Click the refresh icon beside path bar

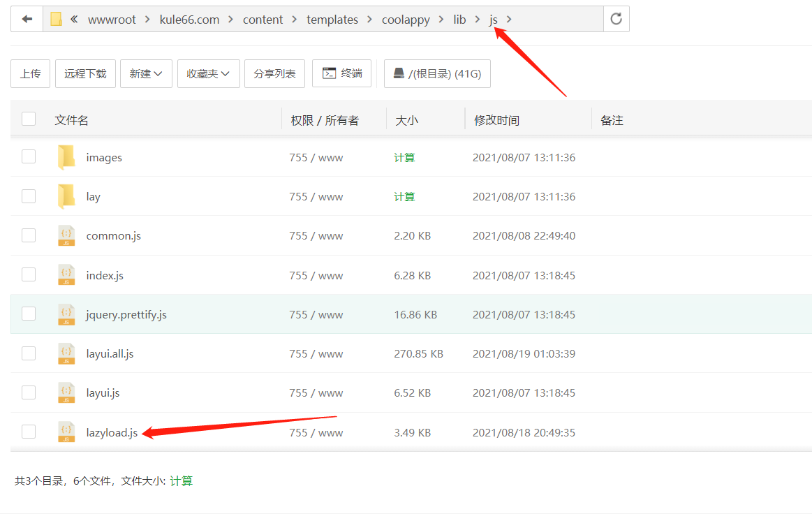(616, 19)
